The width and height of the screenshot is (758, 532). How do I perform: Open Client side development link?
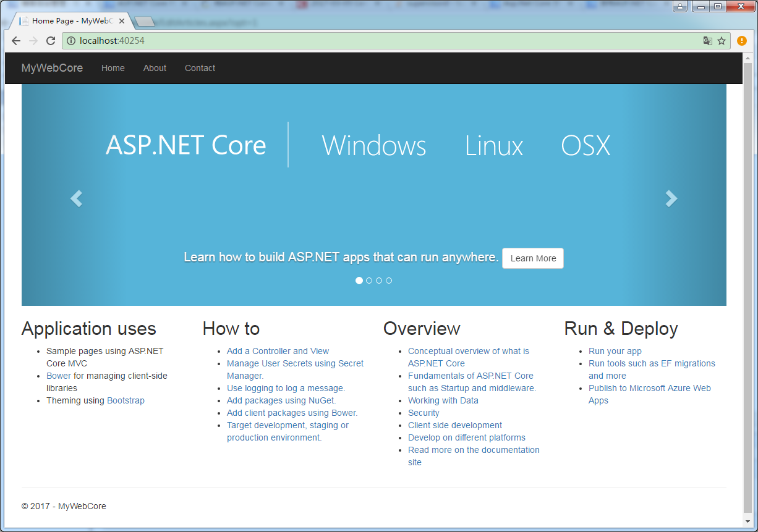click(x=455, y=425)
